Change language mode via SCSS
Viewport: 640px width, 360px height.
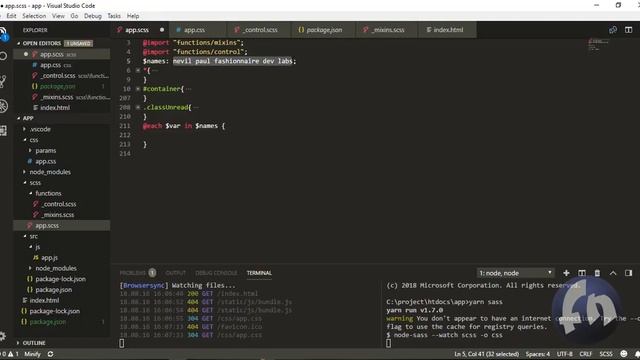606,354
